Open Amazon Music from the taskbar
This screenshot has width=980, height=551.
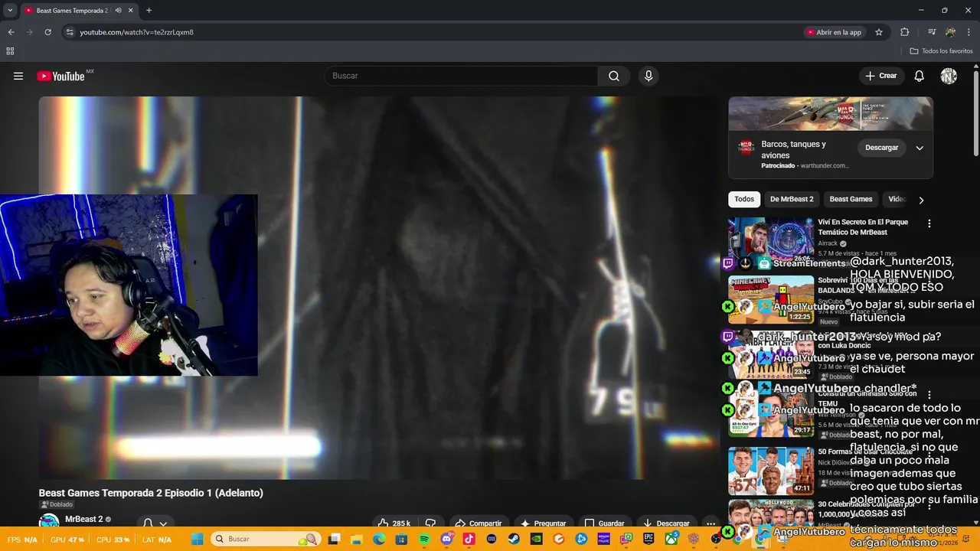[x=603, y=539]
